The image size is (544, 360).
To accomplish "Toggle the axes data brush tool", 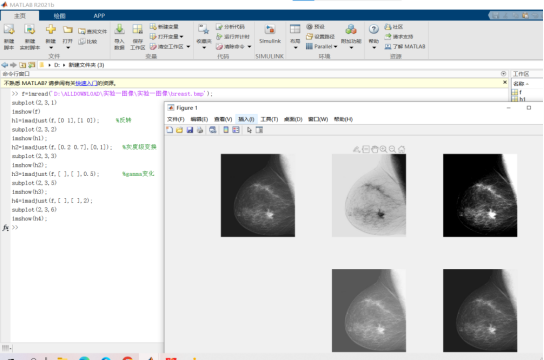I will pos(357,149).
